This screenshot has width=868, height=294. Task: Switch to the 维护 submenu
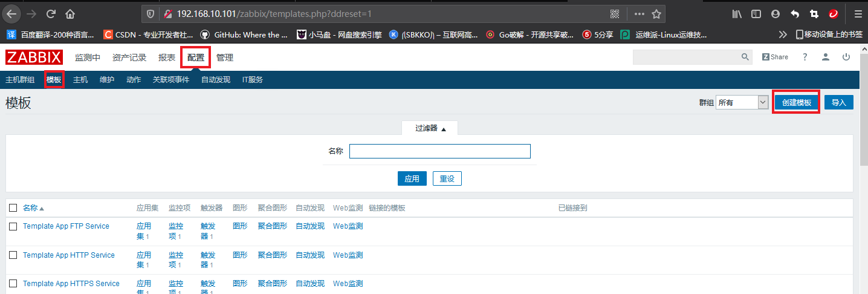107,80
